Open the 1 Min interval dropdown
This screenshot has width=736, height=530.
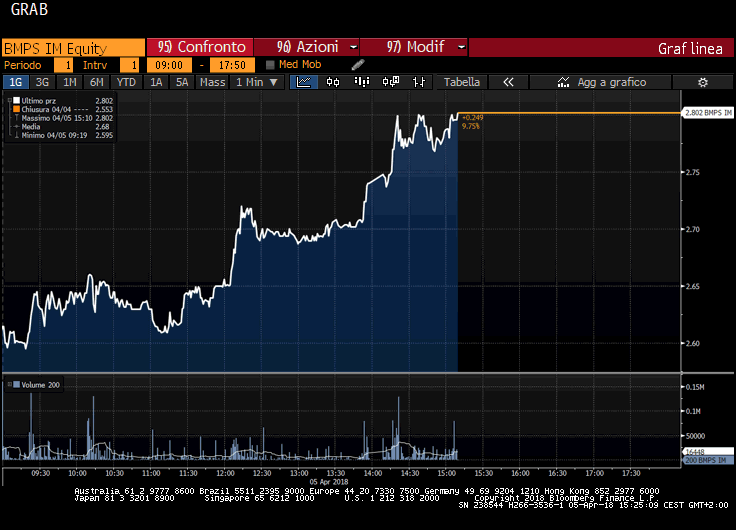[x=257, y=82]
